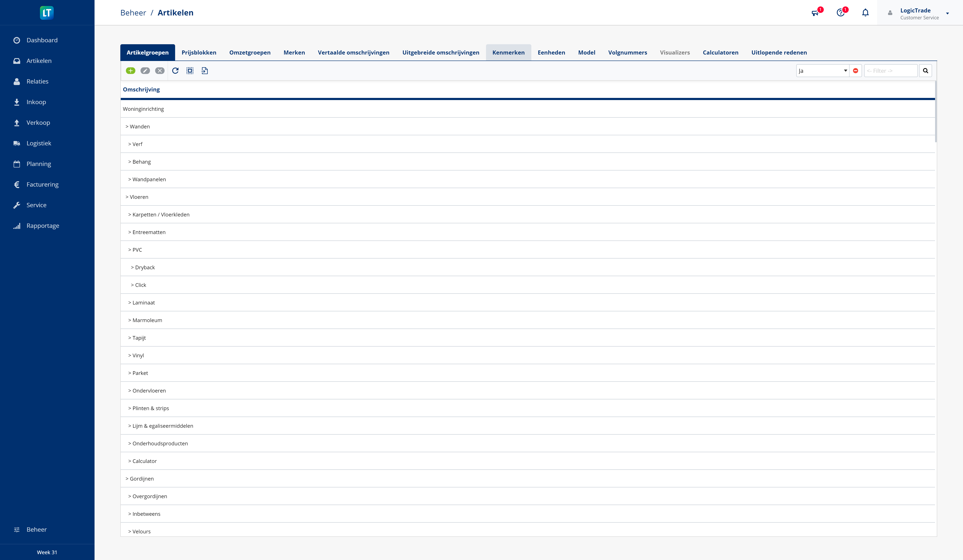This screenshot has width=963, height=560.
Task: Click the Week 31 label
Action: pos(47,552)
